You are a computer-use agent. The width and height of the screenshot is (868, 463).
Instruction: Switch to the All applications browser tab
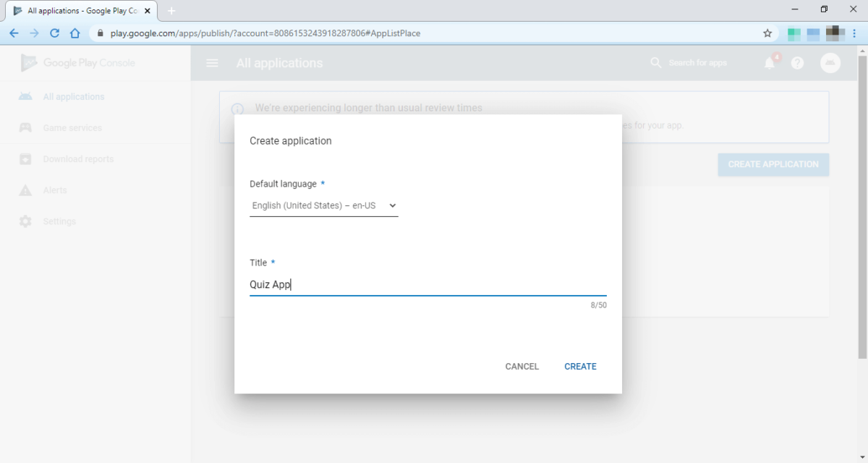pos(80,10)
